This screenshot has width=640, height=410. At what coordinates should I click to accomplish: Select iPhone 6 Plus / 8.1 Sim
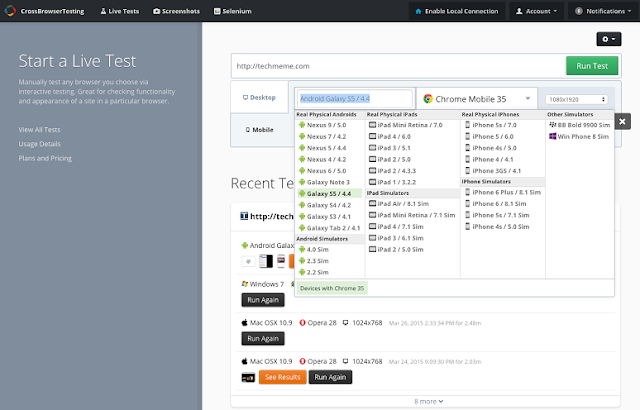[503, 192]
